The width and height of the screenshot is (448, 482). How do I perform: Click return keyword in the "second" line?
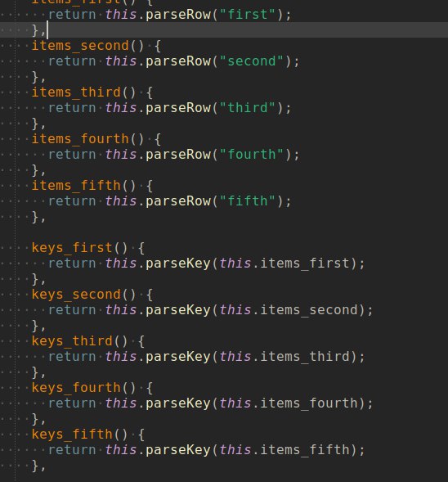click(72, 61)
